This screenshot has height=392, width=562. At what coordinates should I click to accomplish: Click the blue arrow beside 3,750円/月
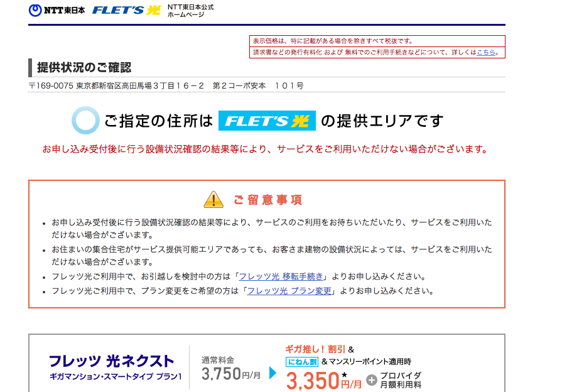point(273,373)
